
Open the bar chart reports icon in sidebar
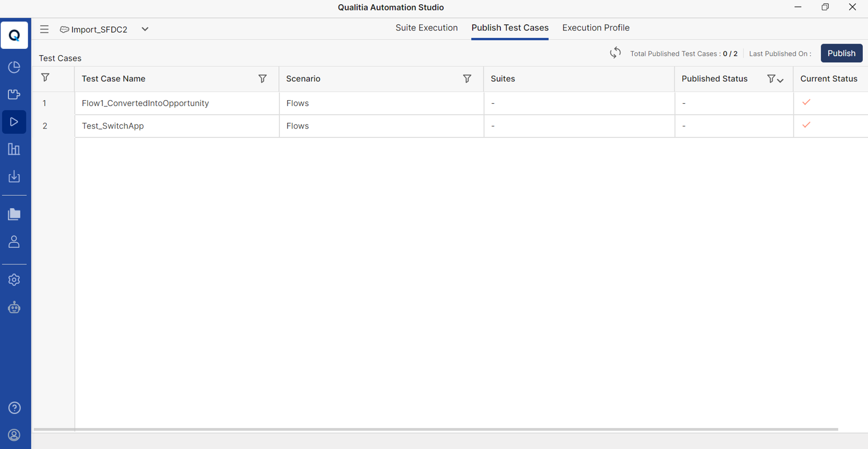tap(14, 149)
